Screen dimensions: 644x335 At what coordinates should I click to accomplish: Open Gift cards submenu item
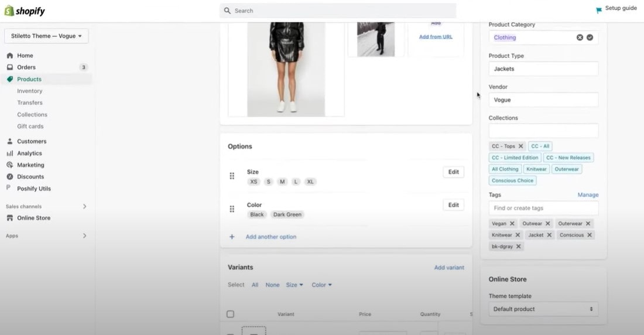coord(30,126)
